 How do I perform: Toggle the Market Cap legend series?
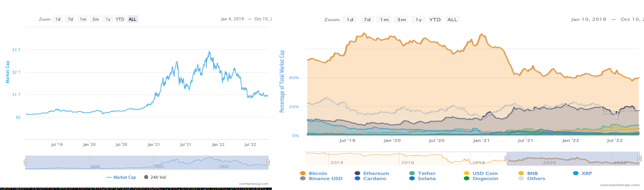point(121,177)
